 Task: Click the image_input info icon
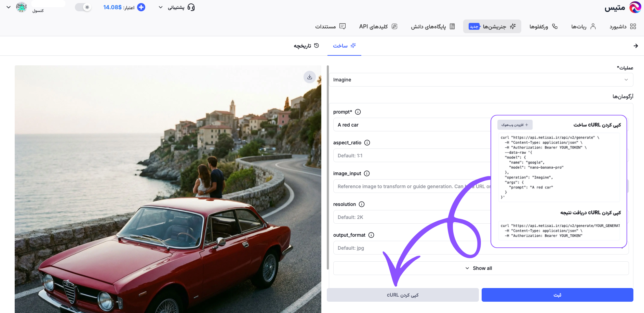click(x=367, y=173)
